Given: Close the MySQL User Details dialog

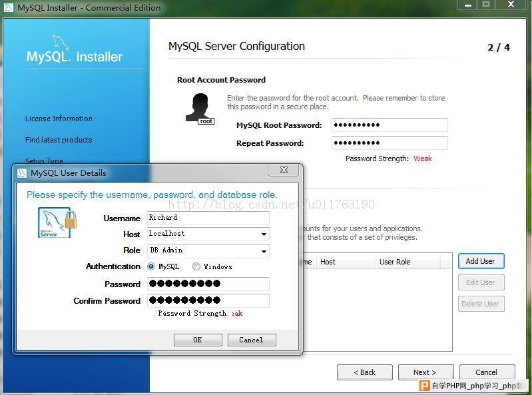Looking at the screenshot, I should (x=283, y=170).
